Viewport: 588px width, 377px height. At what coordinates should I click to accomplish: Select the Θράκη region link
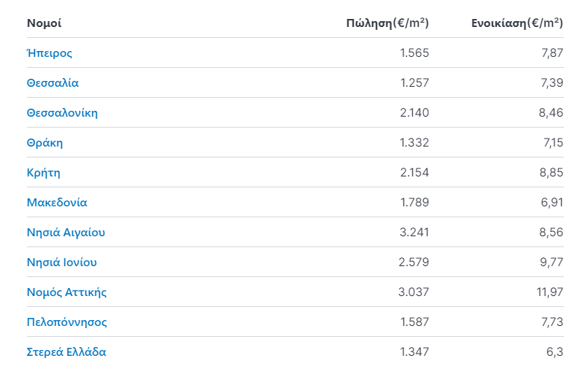coord(45,143)
